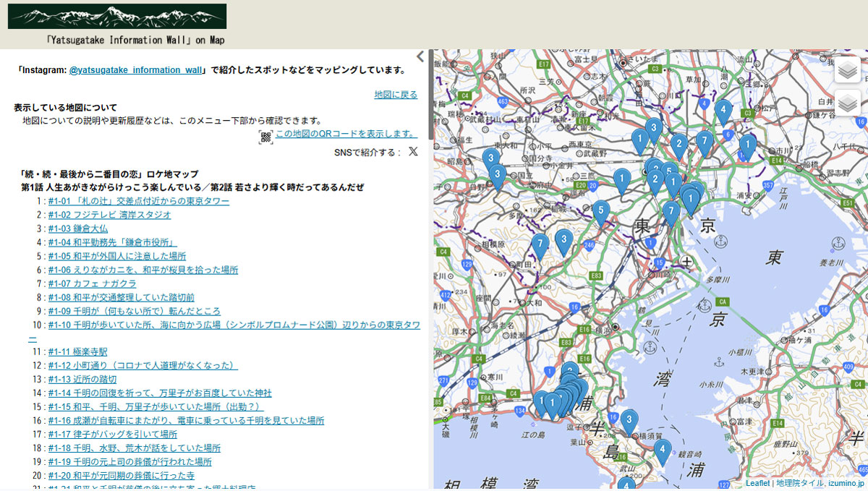This screenshot has width=868, height=491.
Task: Open link #1-12 小町通り
Action: click(x=143, y=366)
